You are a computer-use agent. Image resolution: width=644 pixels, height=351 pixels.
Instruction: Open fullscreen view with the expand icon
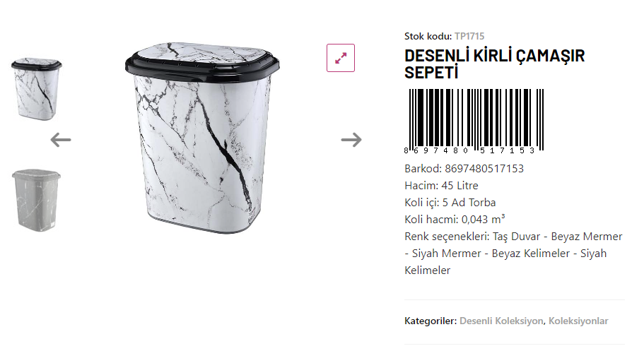[x=341, y=58]
